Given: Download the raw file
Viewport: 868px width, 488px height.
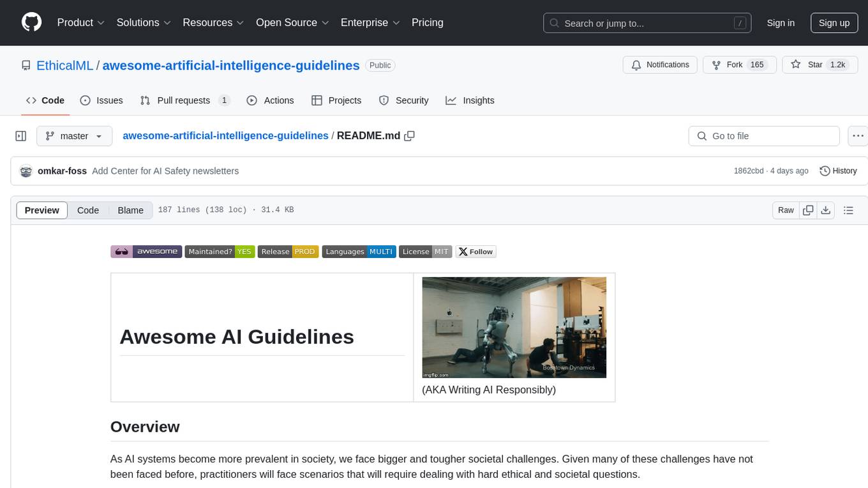Looking at the screenshot, I should (x=825, y=210).
